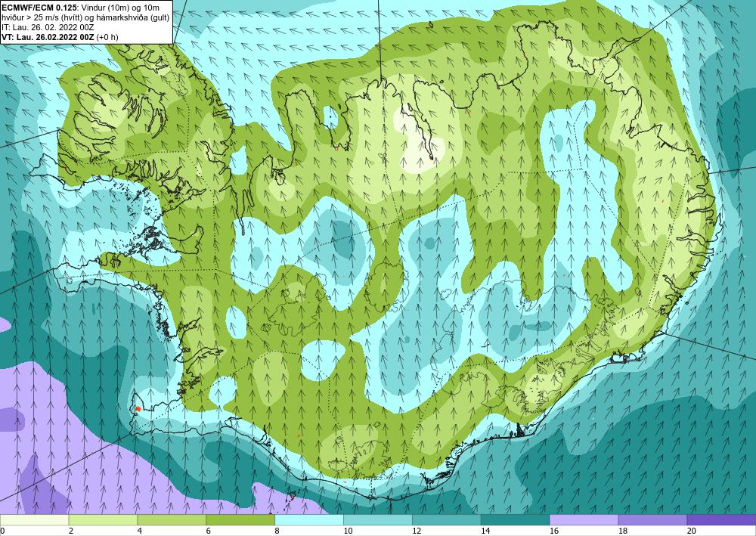The width and height of the screenshot is (756, 536).
Task: Click the light cyan 8–10 legend swatch
Action: coord(309,520)
